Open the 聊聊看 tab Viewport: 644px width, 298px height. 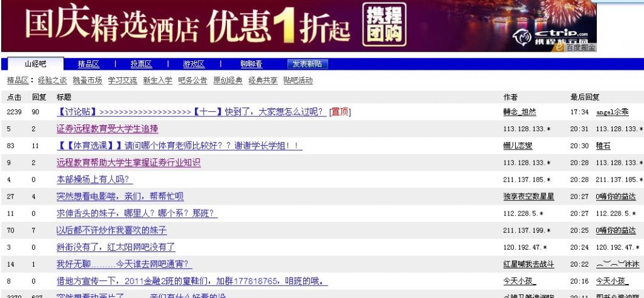251,64
